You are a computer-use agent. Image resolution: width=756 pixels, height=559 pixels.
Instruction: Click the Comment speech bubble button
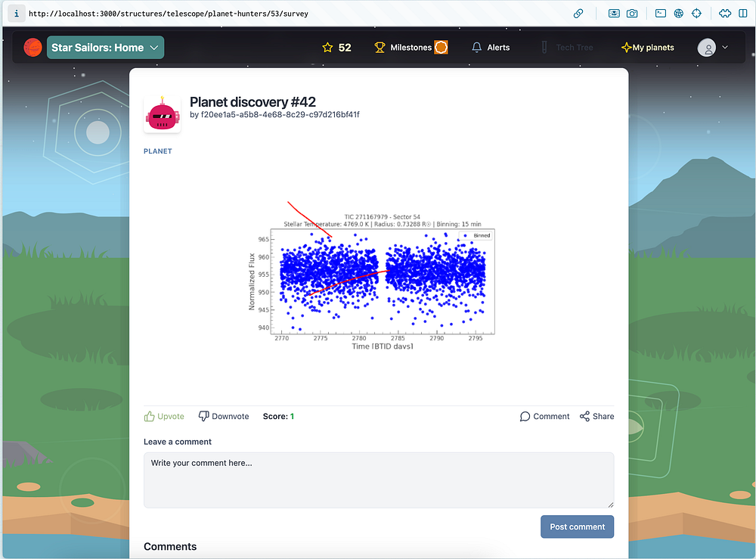544,416
